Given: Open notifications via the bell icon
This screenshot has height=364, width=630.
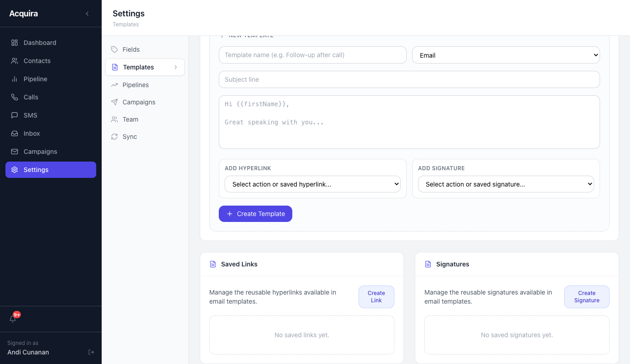Looking at the screenshot, I should (13, 319).
